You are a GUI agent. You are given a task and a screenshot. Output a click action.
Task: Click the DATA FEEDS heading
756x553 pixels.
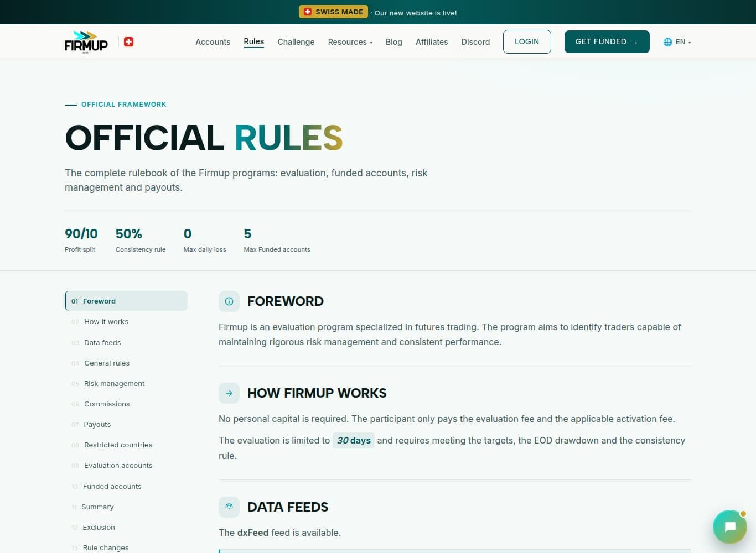click(288, 507)
